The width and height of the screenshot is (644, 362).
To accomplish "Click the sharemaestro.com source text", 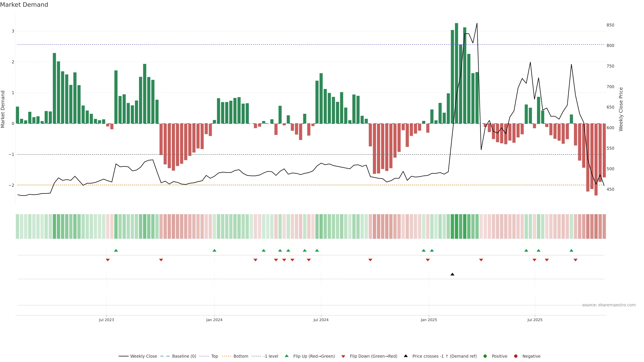I will click(x=609, y=305).
